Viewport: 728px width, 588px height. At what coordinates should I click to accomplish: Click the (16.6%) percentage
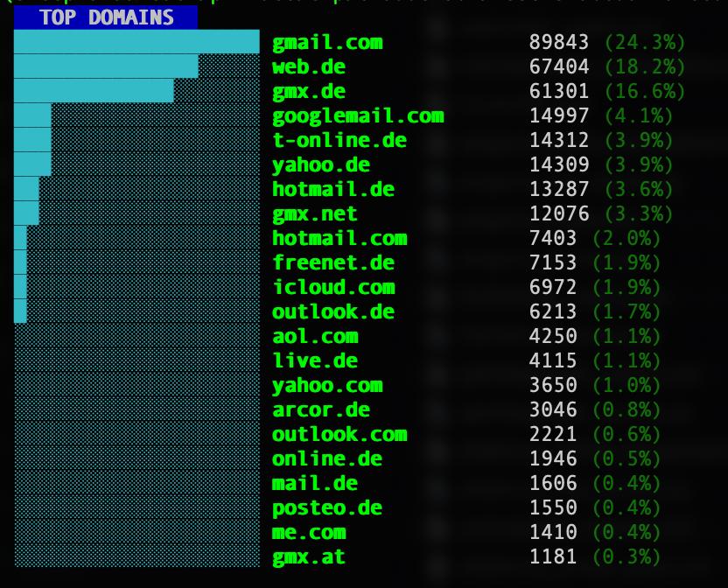click(x=645, y=92)
